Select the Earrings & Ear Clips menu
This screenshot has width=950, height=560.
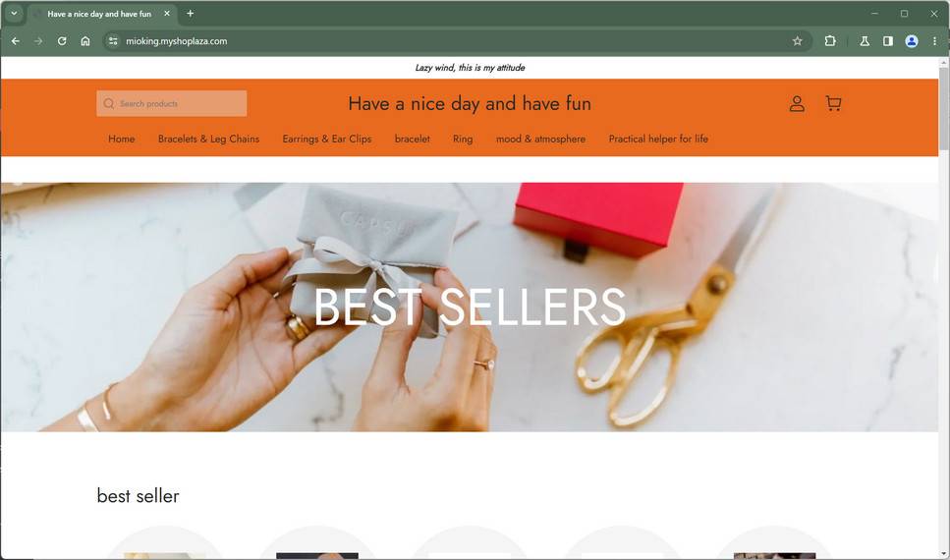coord(326,139)
